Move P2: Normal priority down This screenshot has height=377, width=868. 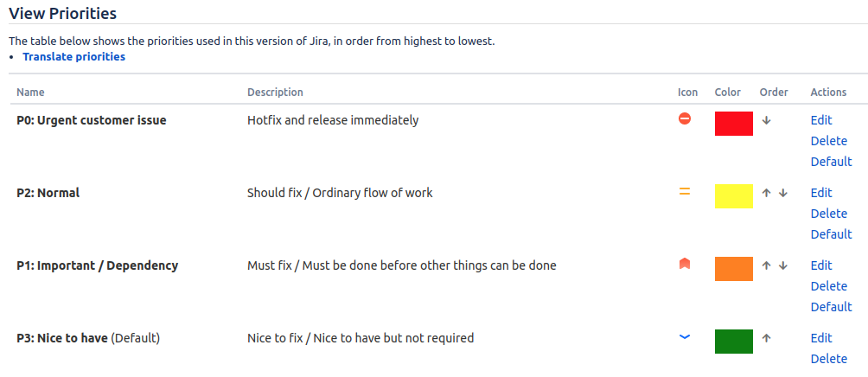point(782,193)
